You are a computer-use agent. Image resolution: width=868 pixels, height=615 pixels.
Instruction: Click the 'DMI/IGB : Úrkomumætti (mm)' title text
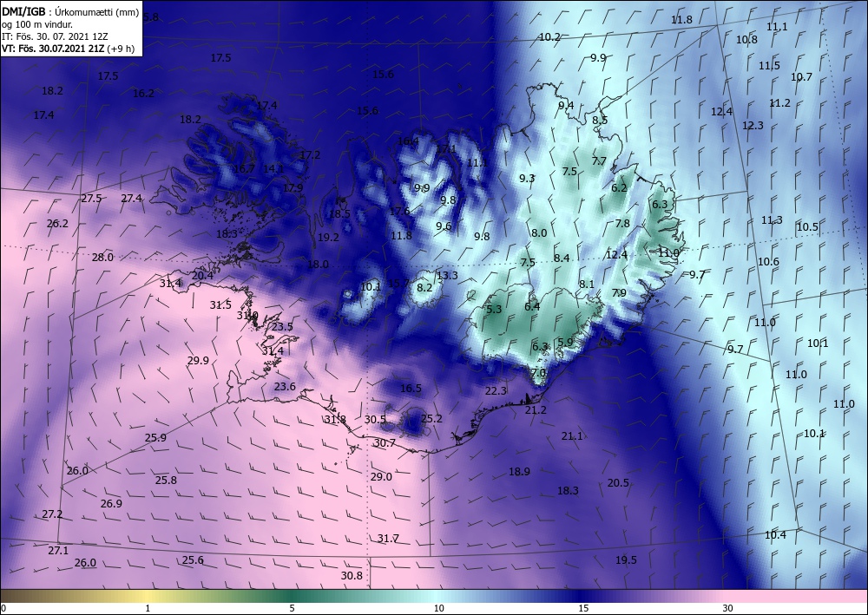(70, 12)
